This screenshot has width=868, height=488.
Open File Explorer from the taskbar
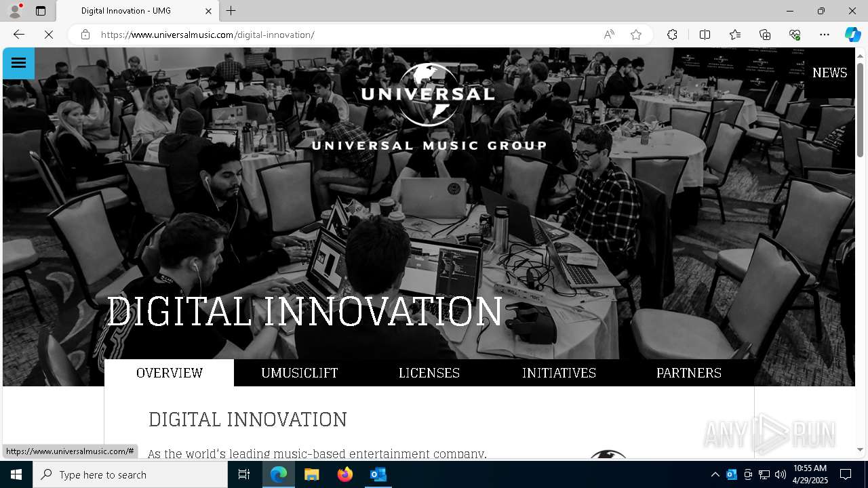pos(311,474)
